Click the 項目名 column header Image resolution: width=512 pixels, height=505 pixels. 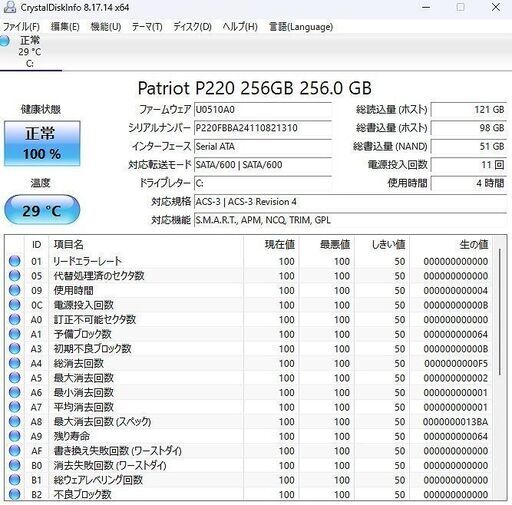(x=146, y=245)
